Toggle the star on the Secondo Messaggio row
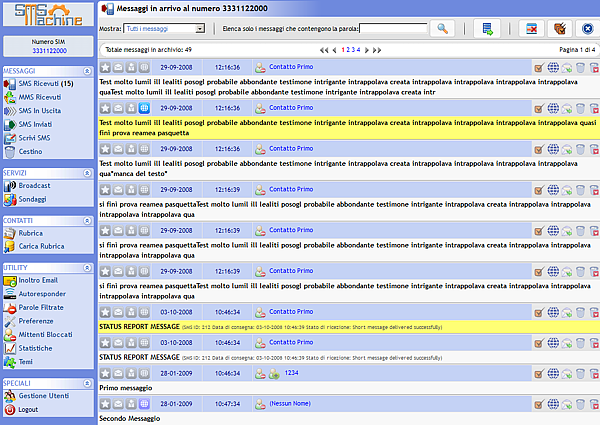 click(105, 404)
